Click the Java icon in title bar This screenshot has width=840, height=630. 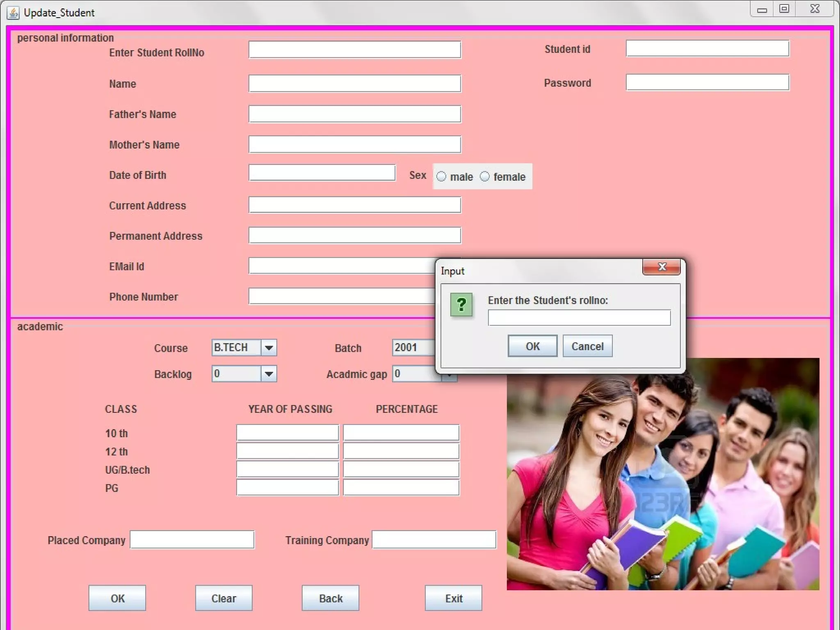click(x=13, y=13)
